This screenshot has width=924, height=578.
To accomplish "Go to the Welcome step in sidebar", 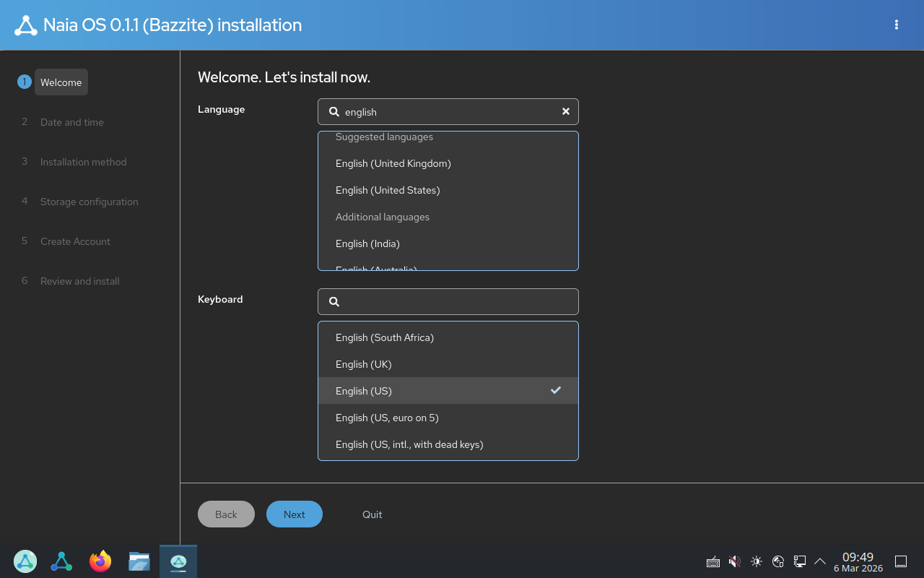I will click(61, 82).
